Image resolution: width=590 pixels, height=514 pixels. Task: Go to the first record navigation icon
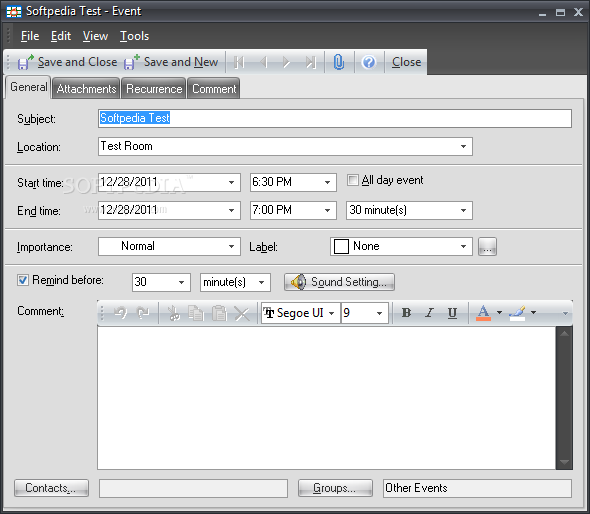pyautogui.click(x=239, y=62)
